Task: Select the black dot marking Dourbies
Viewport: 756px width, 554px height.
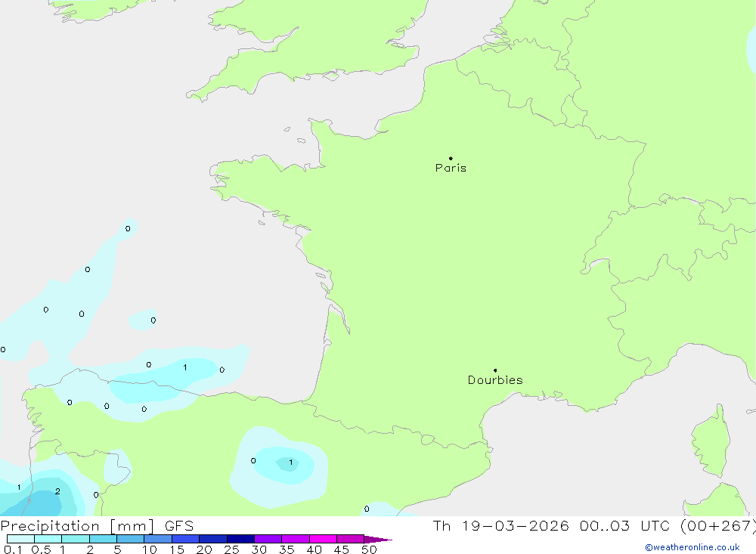Action: pos(495,370)
